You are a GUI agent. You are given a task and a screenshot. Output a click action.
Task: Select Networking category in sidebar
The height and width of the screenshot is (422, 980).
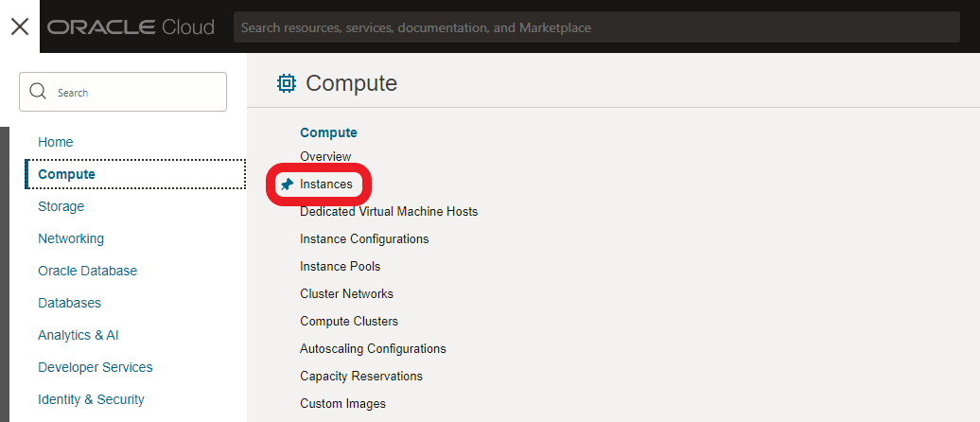71,238
